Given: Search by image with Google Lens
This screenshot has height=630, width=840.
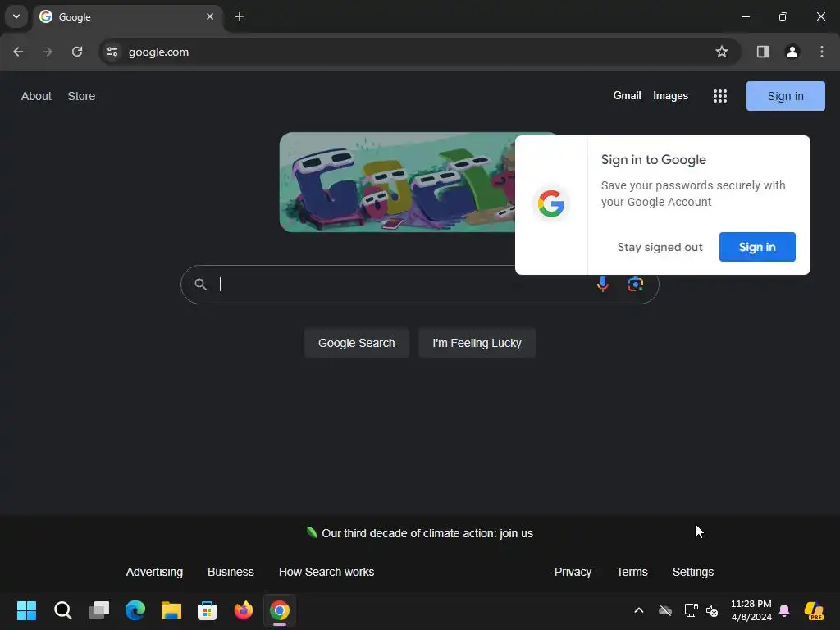Looking at the screenshot, I should pos(636,284).
